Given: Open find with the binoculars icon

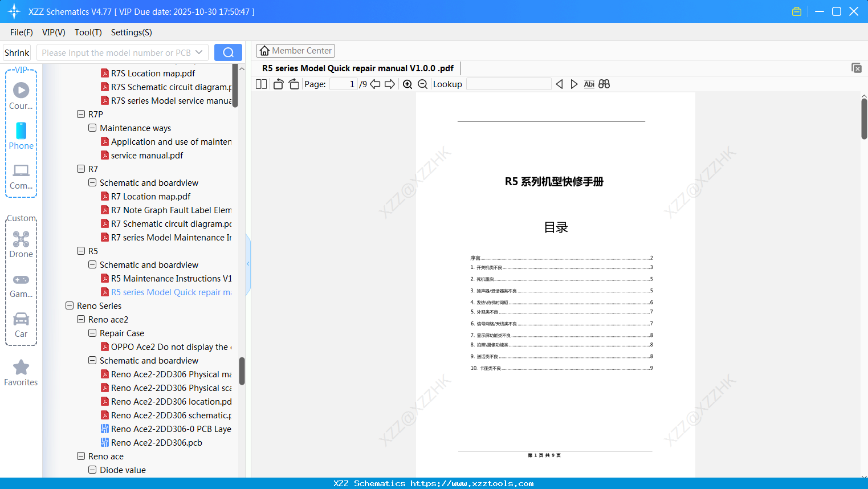Looking at the screenshot, I should 604,84.
